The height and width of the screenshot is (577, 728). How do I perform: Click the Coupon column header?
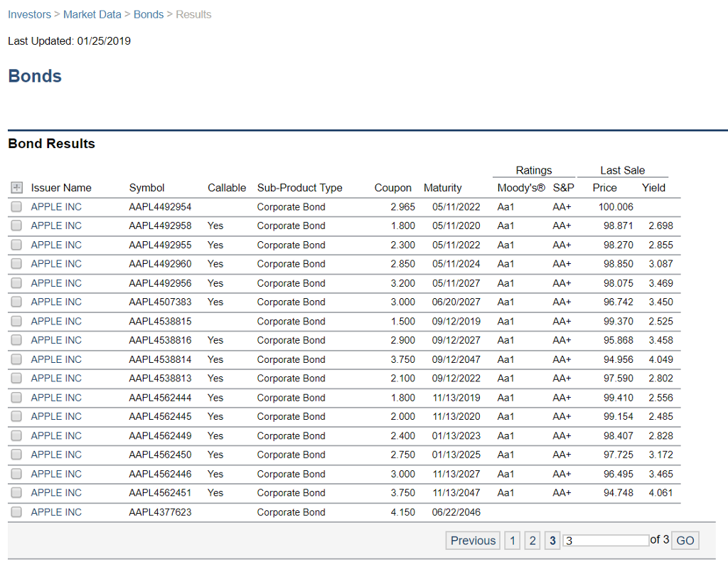click(x=392, y=188)
